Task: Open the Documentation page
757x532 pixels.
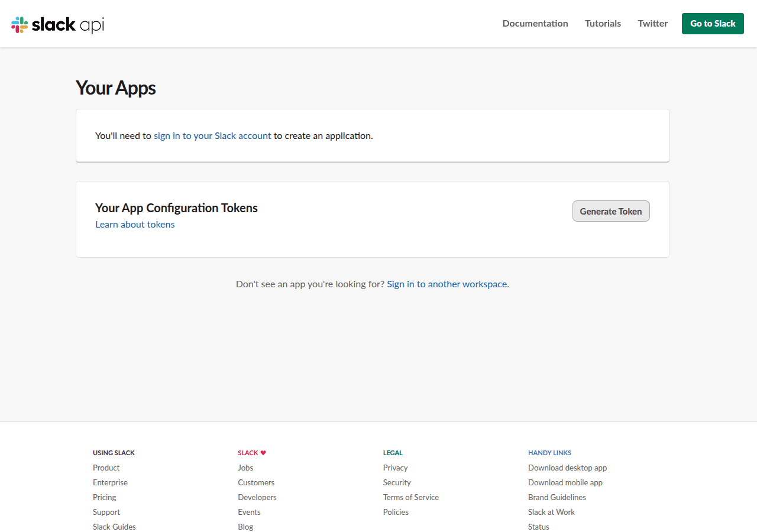Action: pos(535,24)
